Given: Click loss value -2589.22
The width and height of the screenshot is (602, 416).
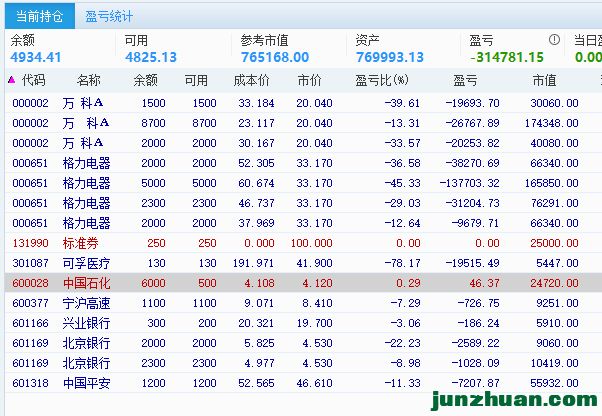Looking at the screenshot, I should (475, 343).
